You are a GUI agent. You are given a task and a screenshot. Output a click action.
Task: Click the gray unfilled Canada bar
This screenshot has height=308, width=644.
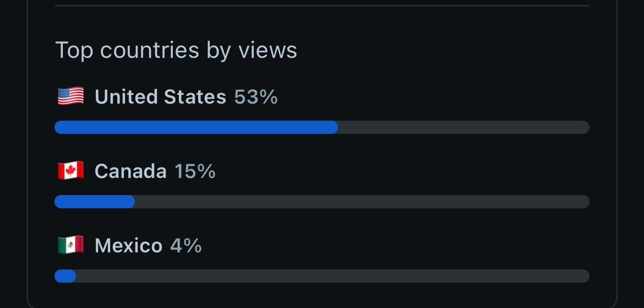362,202
